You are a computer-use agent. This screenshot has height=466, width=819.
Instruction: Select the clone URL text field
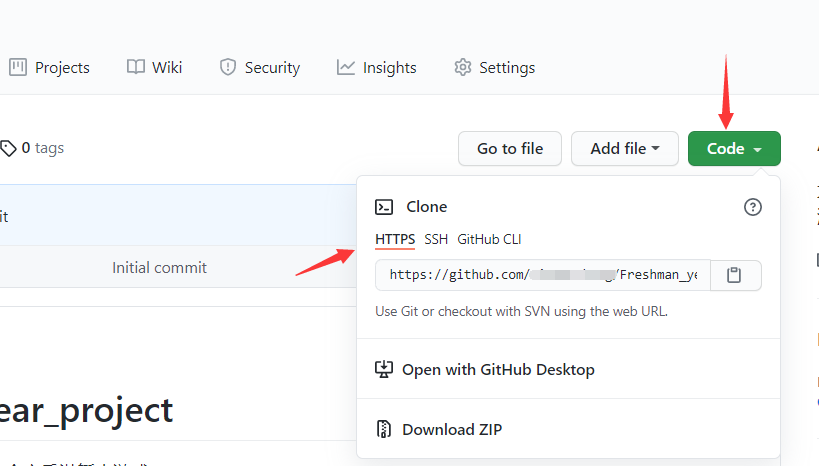[x=543, y=275]
